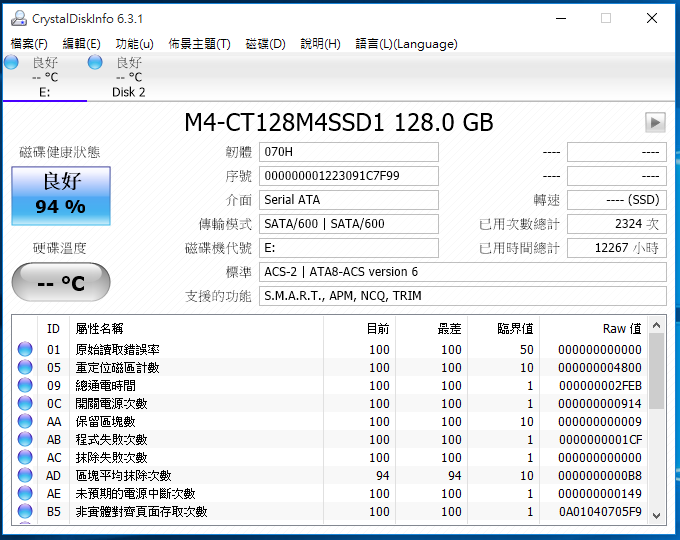Select the 非實體對齊頁面存取次數 attribute row

coord(330,511)
